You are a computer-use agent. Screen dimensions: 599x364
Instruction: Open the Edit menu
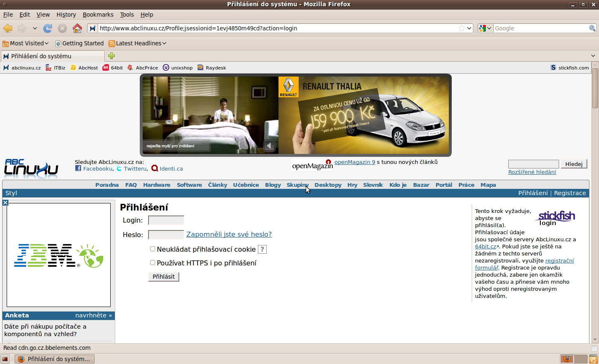[x=25, y=15]
